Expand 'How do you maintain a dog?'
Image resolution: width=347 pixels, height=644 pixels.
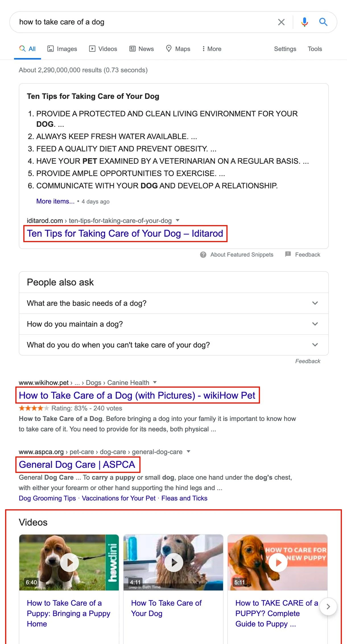coord(315,324)
